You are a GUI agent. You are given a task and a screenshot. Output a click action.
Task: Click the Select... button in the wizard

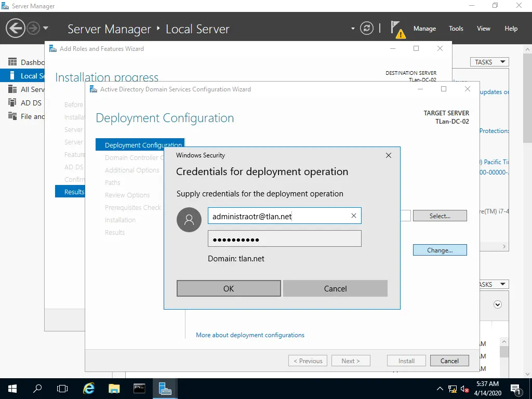coord(440,216)
